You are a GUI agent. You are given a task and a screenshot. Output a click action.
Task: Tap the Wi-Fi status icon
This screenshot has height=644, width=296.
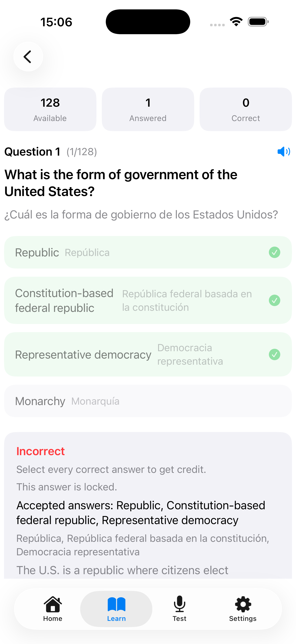(x=236, y=22)
